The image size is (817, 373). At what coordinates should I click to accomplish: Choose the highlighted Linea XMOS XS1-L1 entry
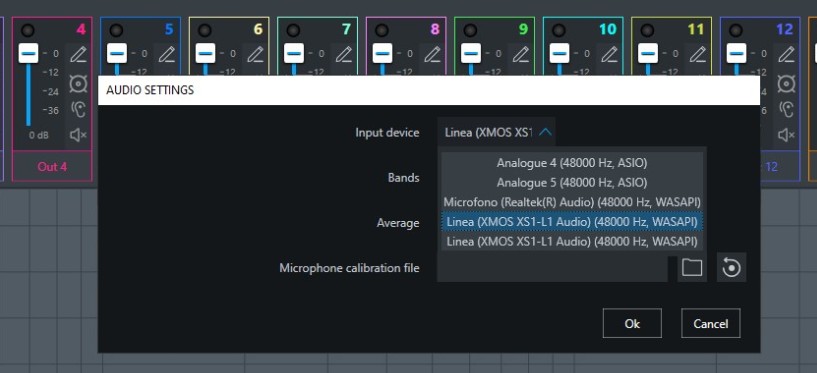pos(572,222)
